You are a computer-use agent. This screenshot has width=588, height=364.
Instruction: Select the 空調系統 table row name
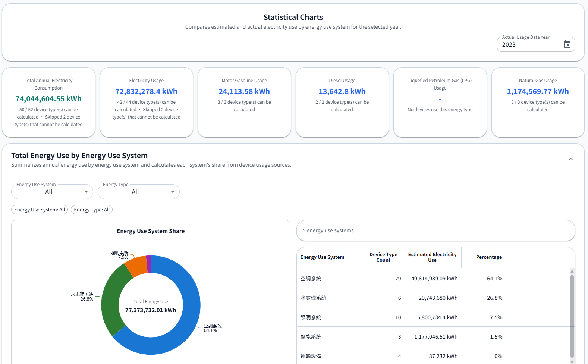311,279
